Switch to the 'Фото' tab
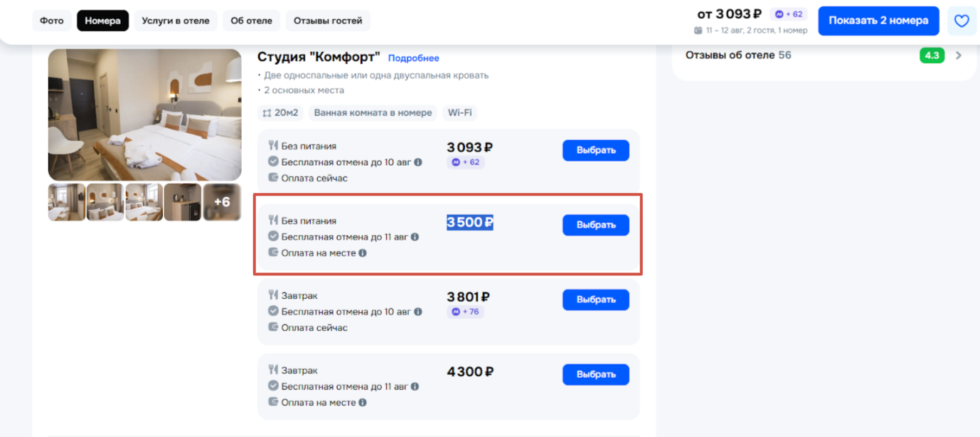 [x=52, y=21]
